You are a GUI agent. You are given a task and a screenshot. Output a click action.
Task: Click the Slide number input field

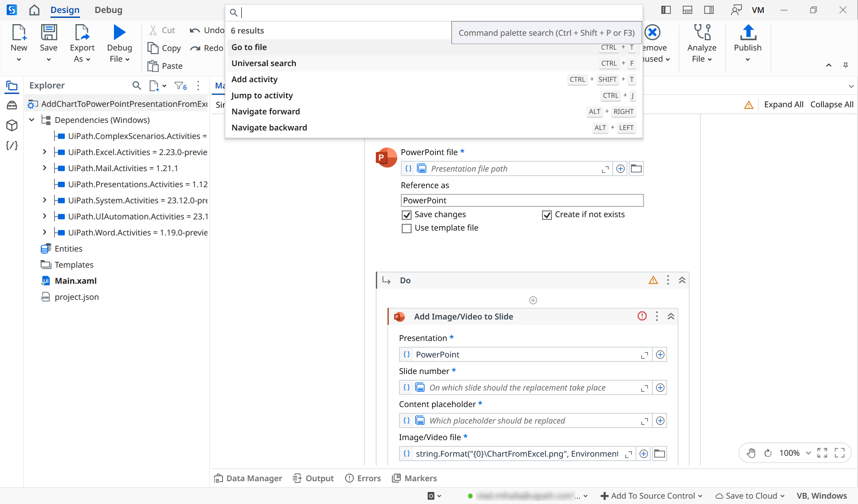tap(525, 387)
